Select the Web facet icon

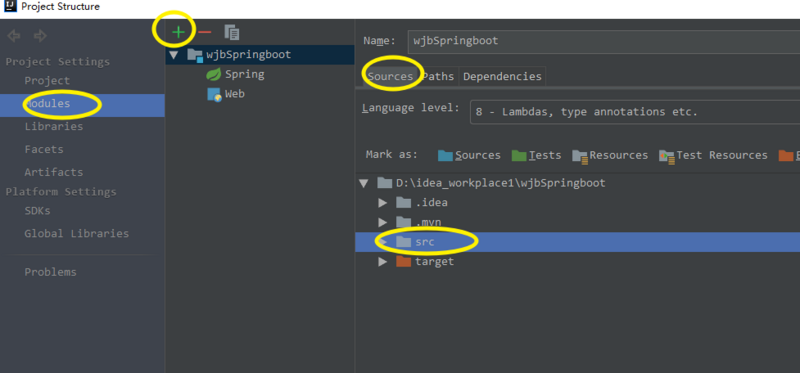tap(214, 94)
